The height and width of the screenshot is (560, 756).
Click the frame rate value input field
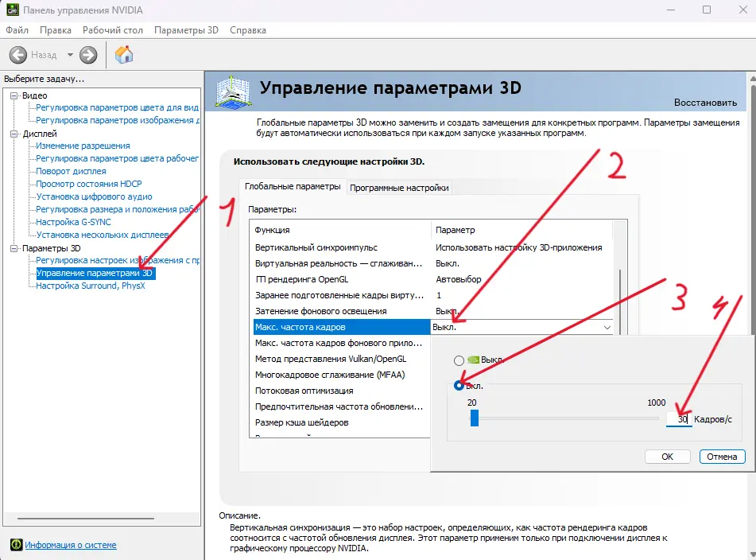pos(679,419)
